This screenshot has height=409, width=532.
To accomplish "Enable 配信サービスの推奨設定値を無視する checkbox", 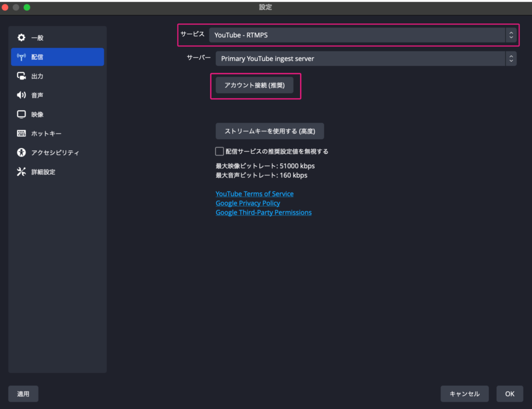I will click(220, 151).
